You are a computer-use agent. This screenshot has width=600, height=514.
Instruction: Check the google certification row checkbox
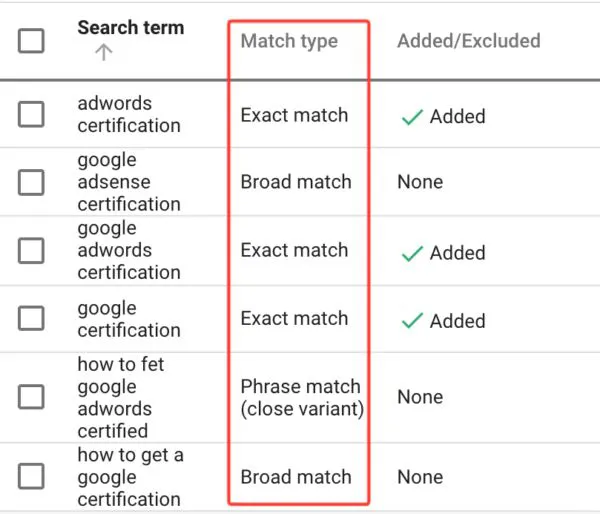tap(31, 318)
